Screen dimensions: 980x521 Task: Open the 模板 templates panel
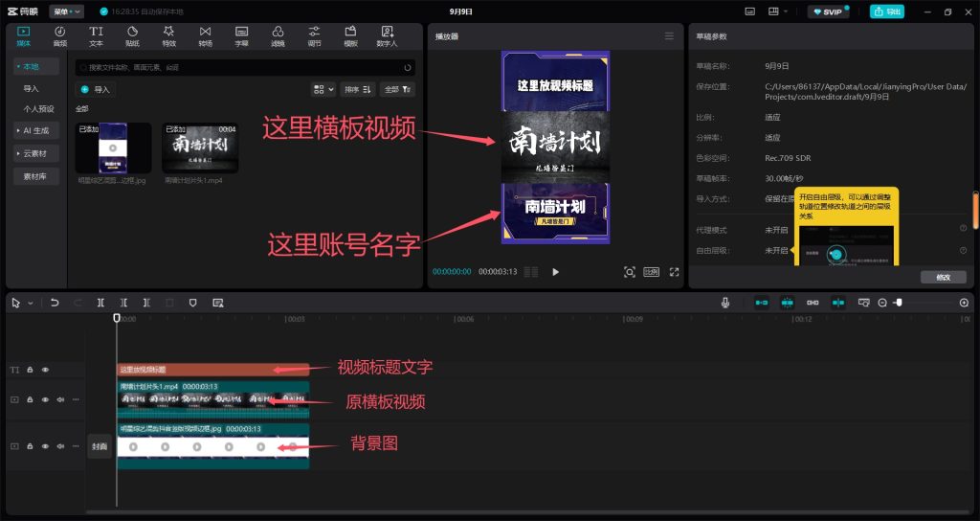(x=350, y=36)
